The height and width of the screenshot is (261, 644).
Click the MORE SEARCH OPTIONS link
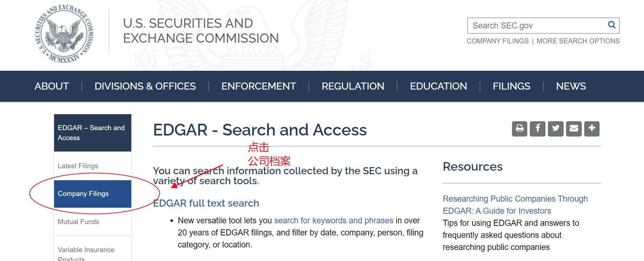[x=578, y=41]
